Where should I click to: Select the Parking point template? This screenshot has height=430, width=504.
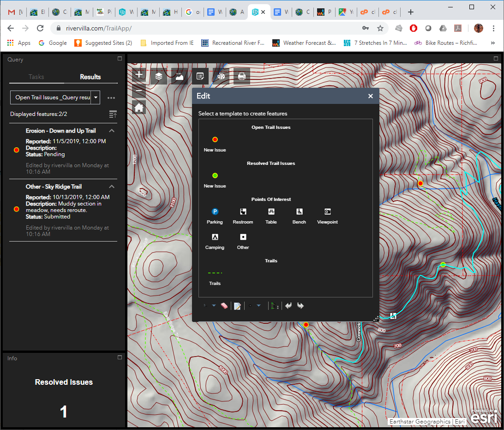click(x=215, y=212)
